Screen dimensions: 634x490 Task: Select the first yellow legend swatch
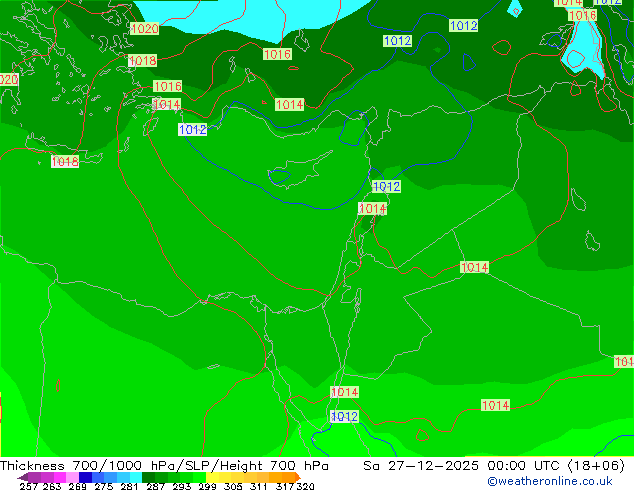click(212, 477)
